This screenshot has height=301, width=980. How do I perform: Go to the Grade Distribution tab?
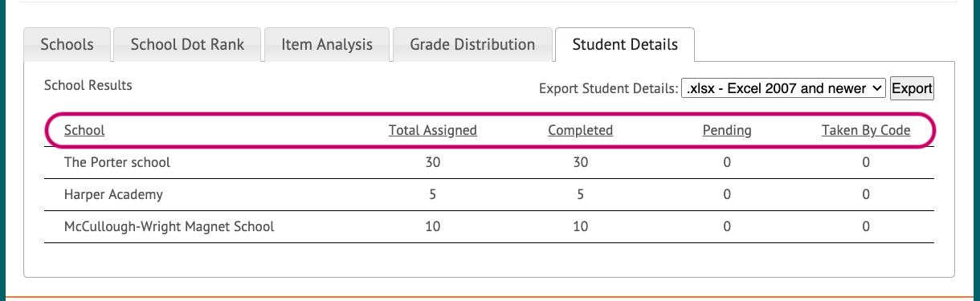[x=472, y=44]
